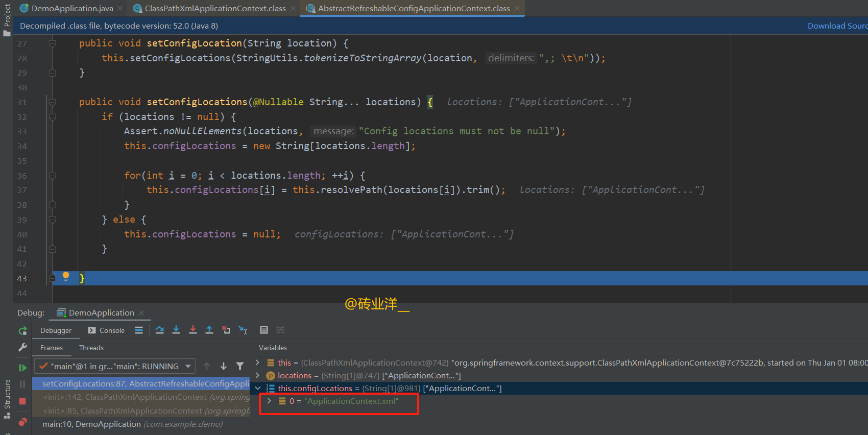Pause the program in debug sidebar

point(22,384)
